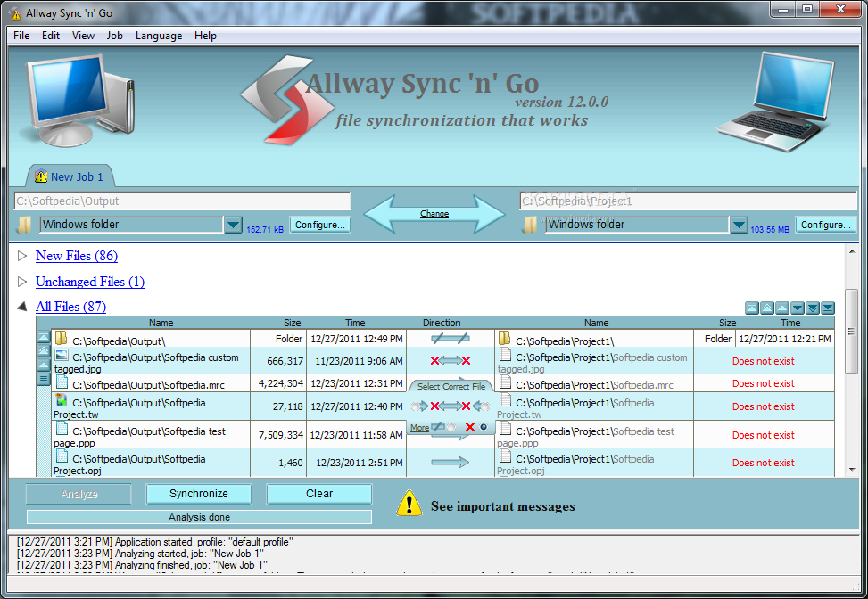Open the View menu
868x599 pixels.
(x=83, y=36)
